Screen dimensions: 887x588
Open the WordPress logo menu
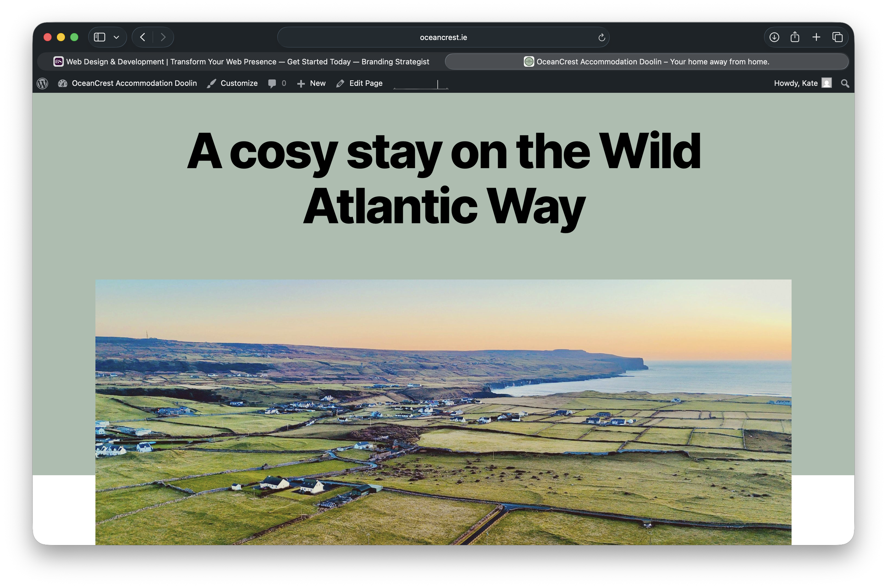point(42,83)
